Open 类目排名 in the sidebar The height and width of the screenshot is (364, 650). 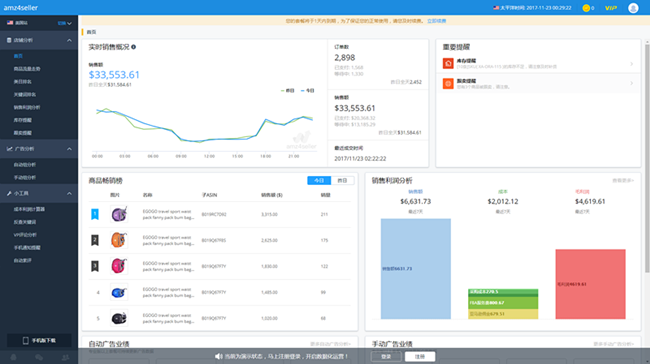click(x=22, y=82)
